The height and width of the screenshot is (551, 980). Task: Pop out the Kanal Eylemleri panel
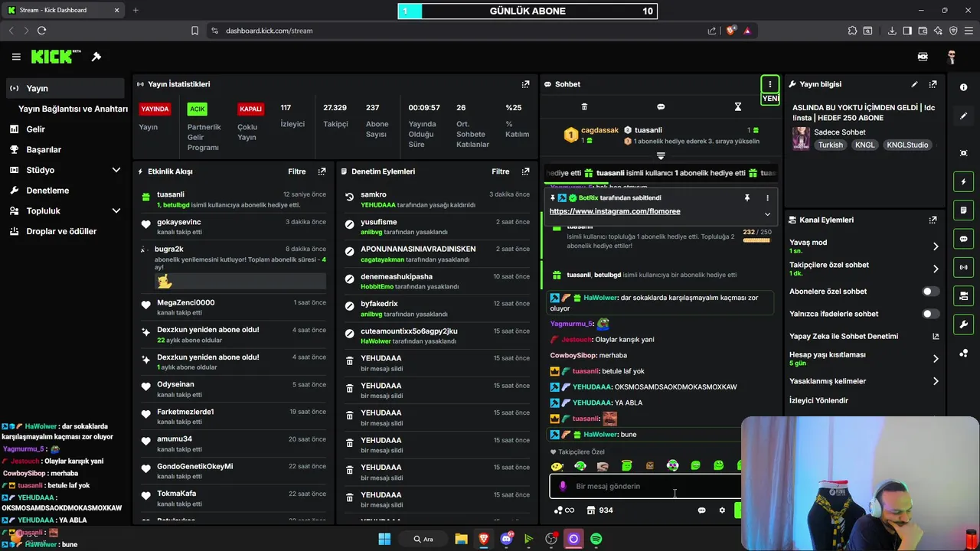pos(933,220)
